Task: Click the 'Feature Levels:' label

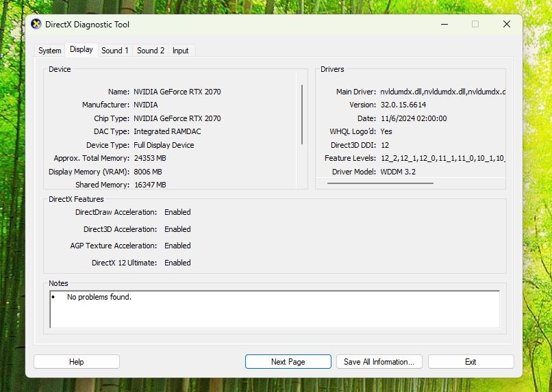Action: (x=350, y=158)
